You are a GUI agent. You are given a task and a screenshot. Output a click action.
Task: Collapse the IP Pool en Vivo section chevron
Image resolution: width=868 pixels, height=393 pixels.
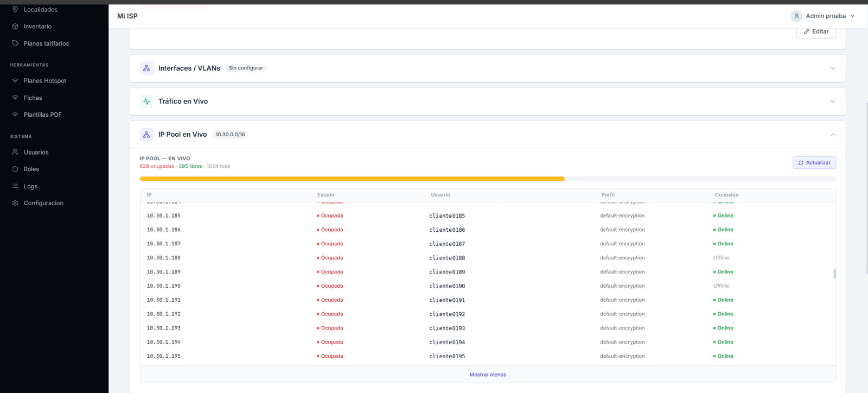pos(833,135)
